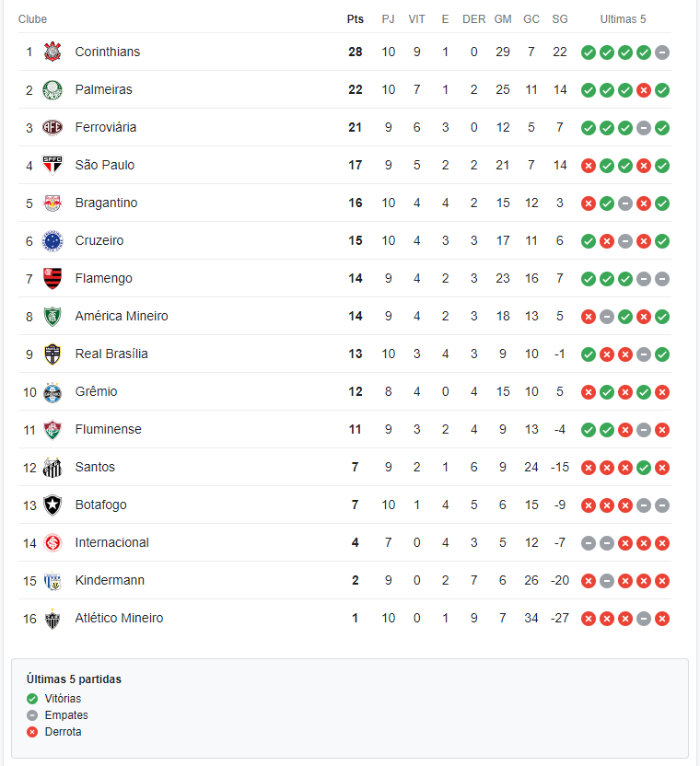Image resolution: width=700 pixels, height=766 pixels.
Task: Select the Atlético Mineiro team name
Action: 119,618
